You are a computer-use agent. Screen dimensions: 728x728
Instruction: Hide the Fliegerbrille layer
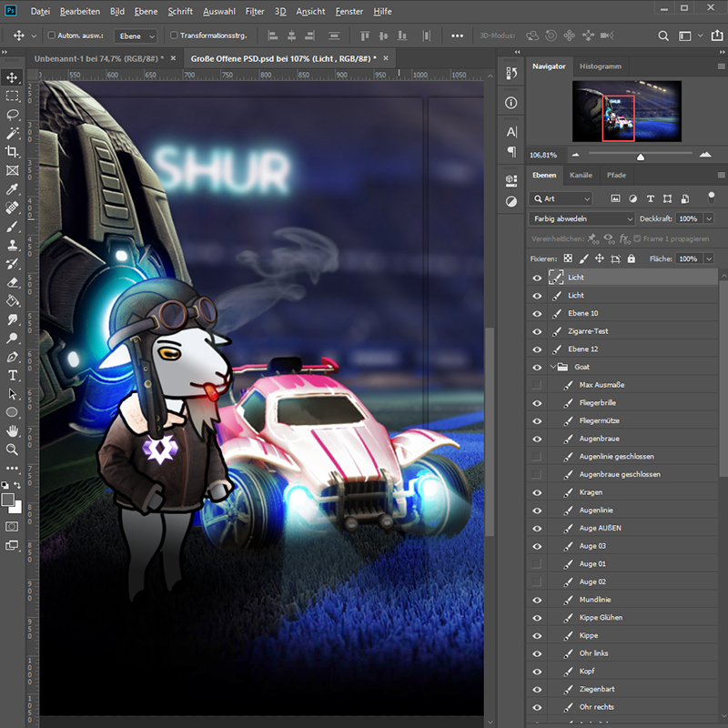click(537, 403)
